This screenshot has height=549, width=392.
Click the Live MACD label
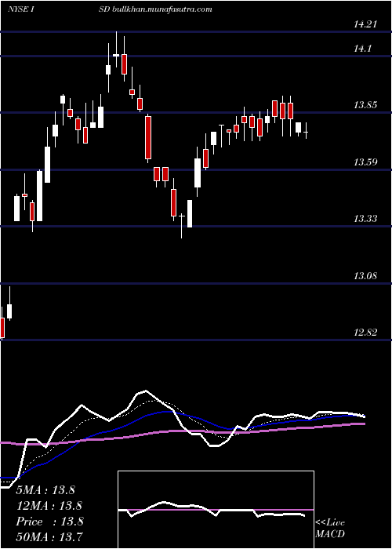click(330, 529)
